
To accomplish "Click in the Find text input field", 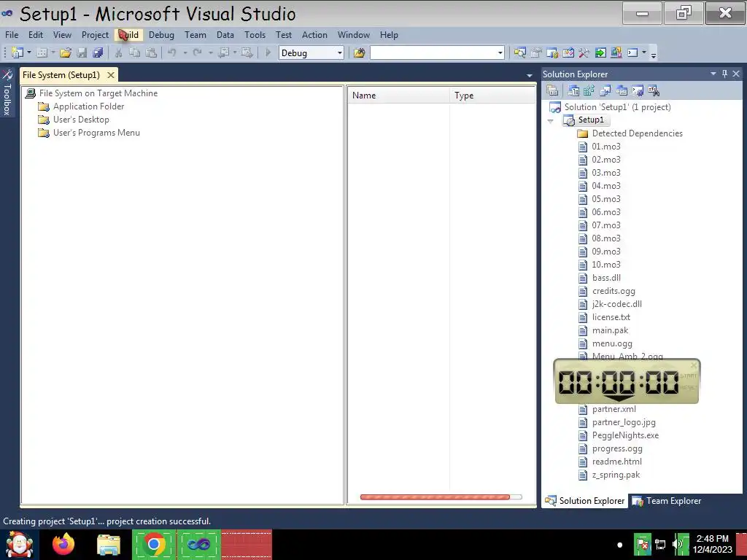I will pos(433,52).
